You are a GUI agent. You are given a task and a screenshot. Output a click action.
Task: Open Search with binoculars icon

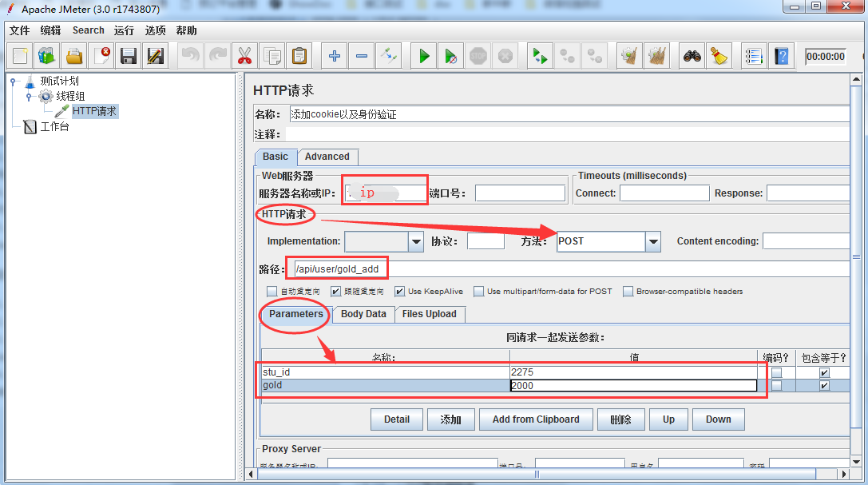pos(692,56)
